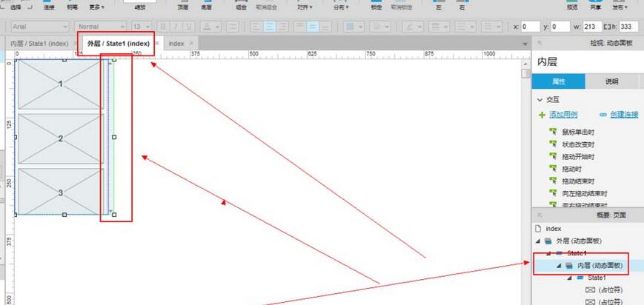This screenshot has height=305, width=644.
Task: Click the 共享 share button
Action: coord(595,7)
